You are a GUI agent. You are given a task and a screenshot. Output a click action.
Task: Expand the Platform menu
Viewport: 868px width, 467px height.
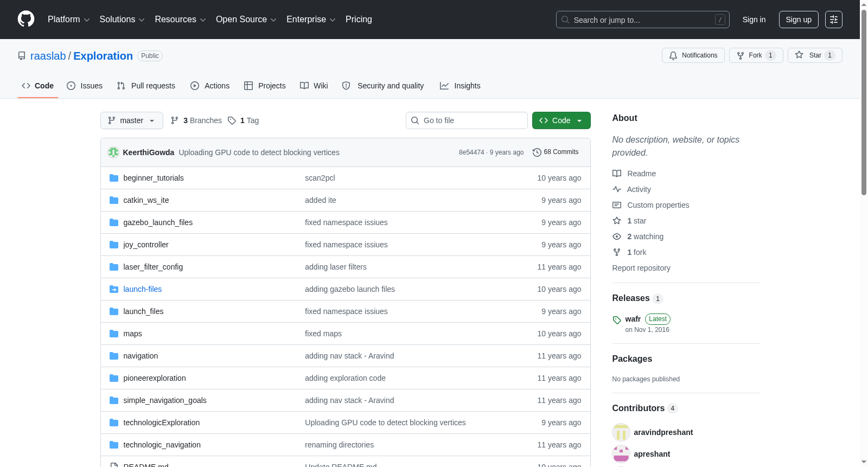pyautogui.click(x=69, y=20)
